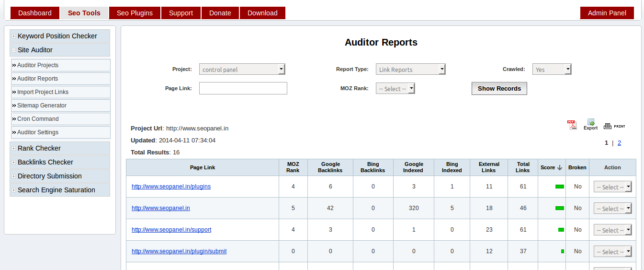
Task: Click the Admin Panel button
Action: pos(607,13)
